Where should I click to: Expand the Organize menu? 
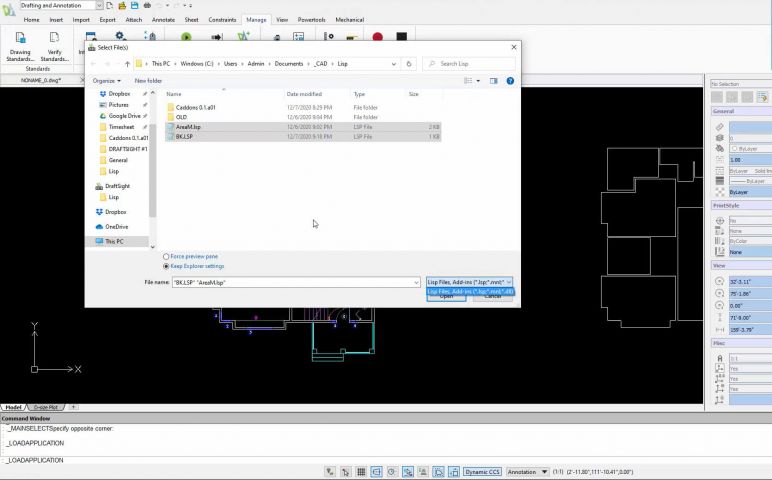coord(106,81)
